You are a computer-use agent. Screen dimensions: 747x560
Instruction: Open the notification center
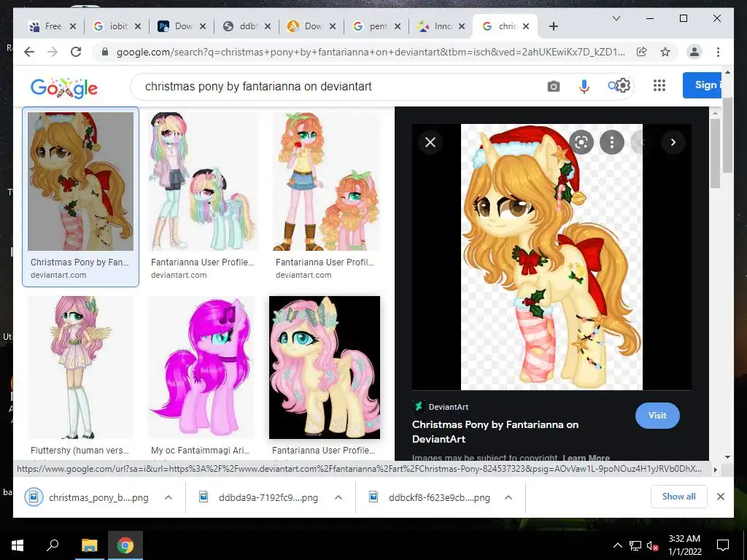[723, 545]
